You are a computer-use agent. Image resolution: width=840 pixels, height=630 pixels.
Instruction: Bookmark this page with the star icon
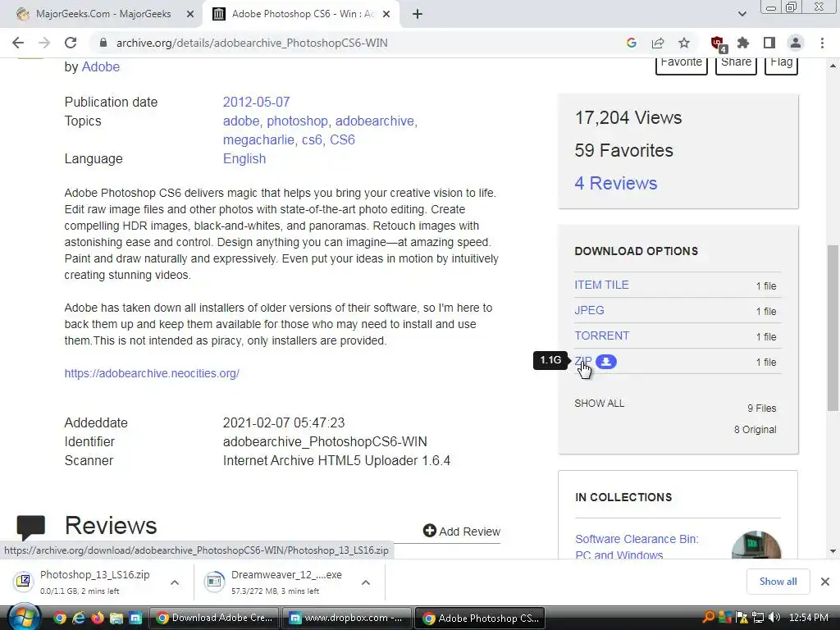coord(684,43)
